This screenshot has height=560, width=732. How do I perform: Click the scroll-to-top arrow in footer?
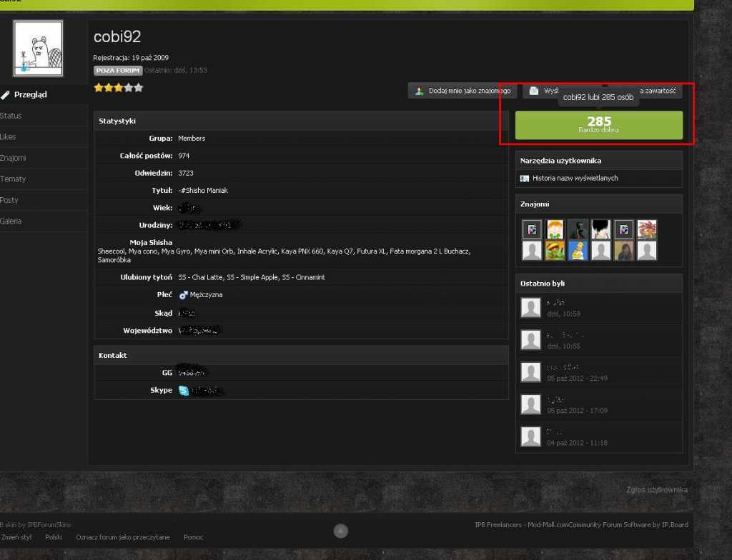pos(341,530)
